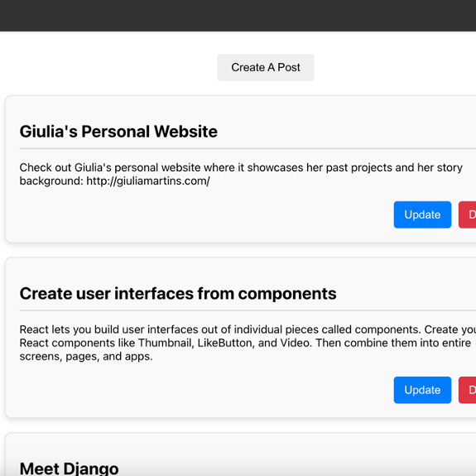The height and width of the screenshot is (476, 476).
Task: Click empty space left of Giulia's Update button
Action: click(206, 214)
